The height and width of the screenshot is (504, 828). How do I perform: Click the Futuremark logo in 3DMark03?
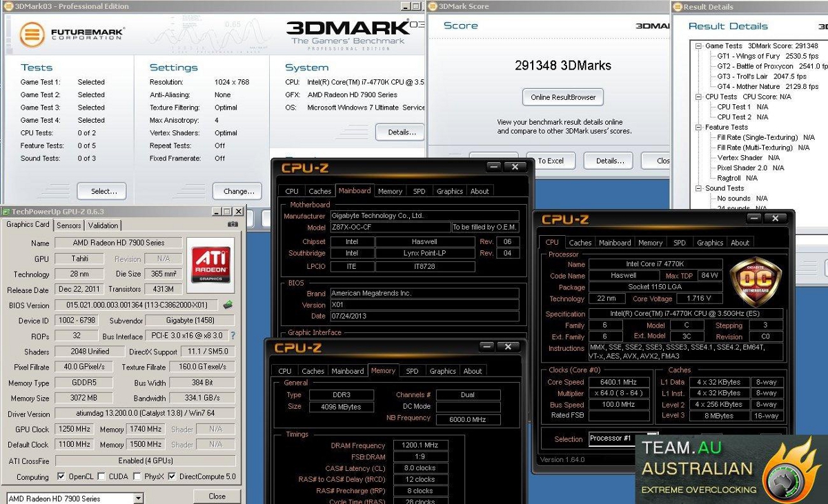(72, 34)
